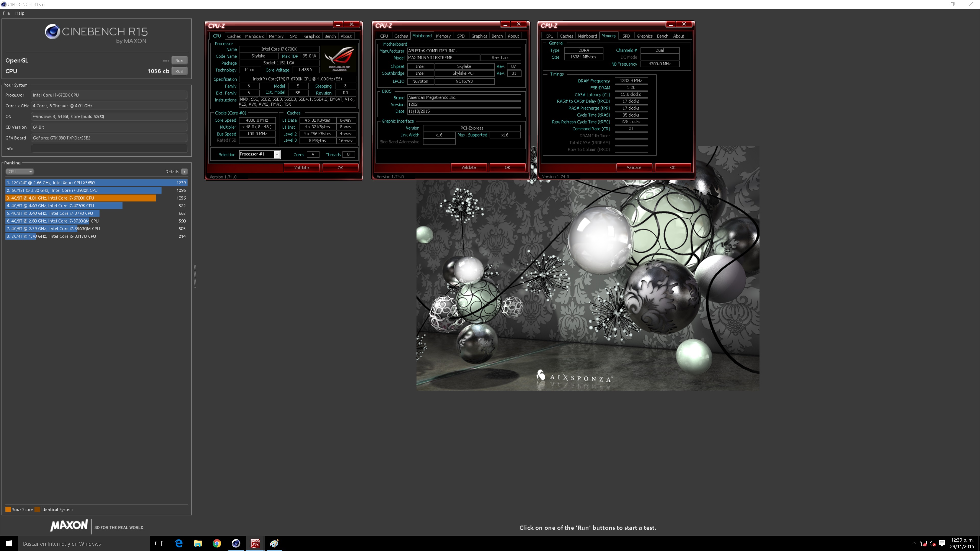Click the taskbar search box

[x=84, y=543]
